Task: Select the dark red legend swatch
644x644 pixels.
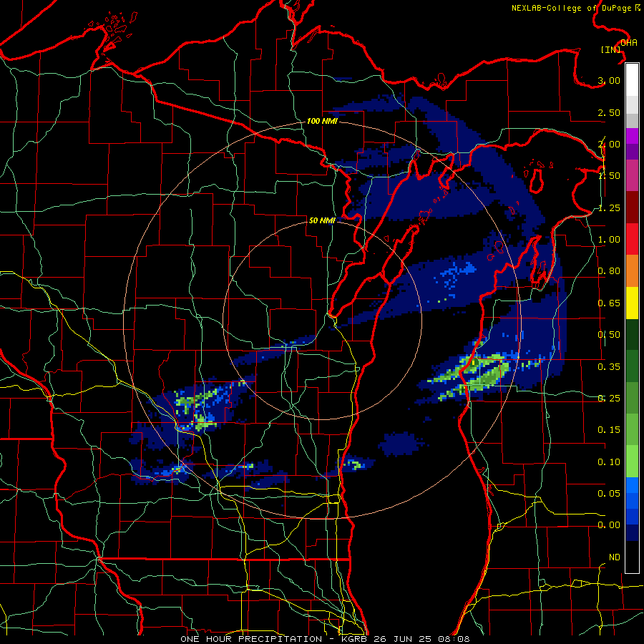Action: [x=632, y=208]
